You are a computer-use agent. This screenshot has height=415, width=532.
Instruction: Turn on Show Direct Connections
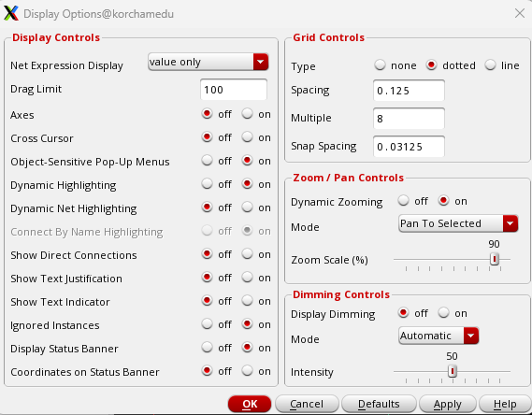[x=248, y=253]
